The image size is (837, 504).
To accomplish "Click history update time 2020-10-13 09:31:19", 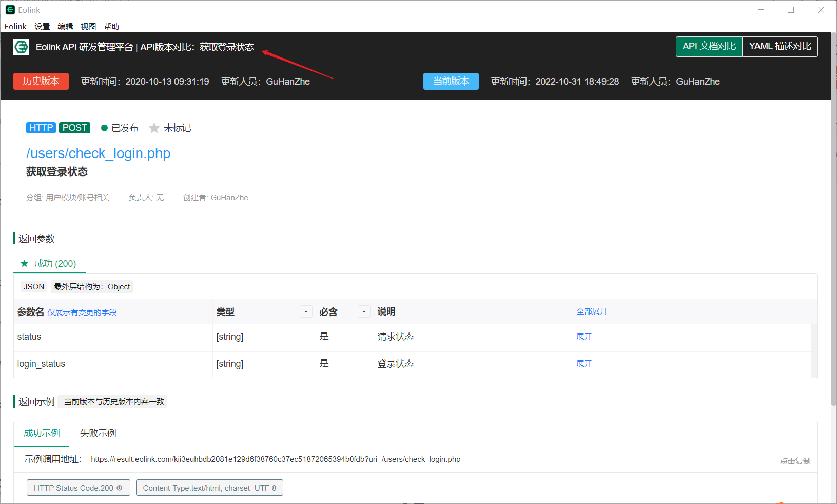I will click(x=167, y=82).
